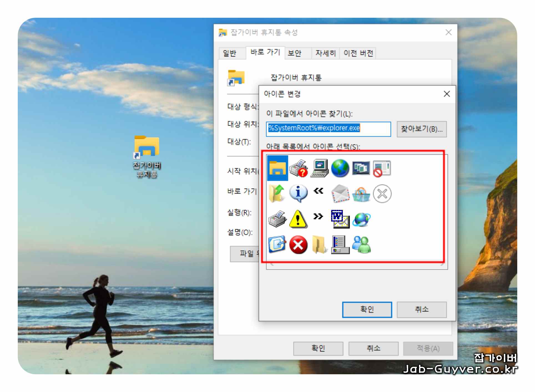Viewport: 535px width, 392px height.
Task: Switch to the 보안 tab
Action: 294,53
